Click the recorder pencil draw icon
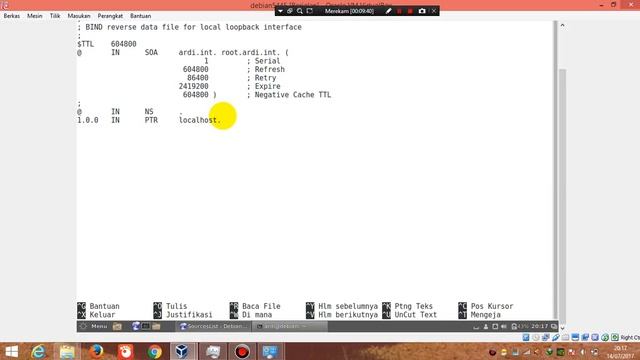 pyautogui.click(x=388, y=11)
